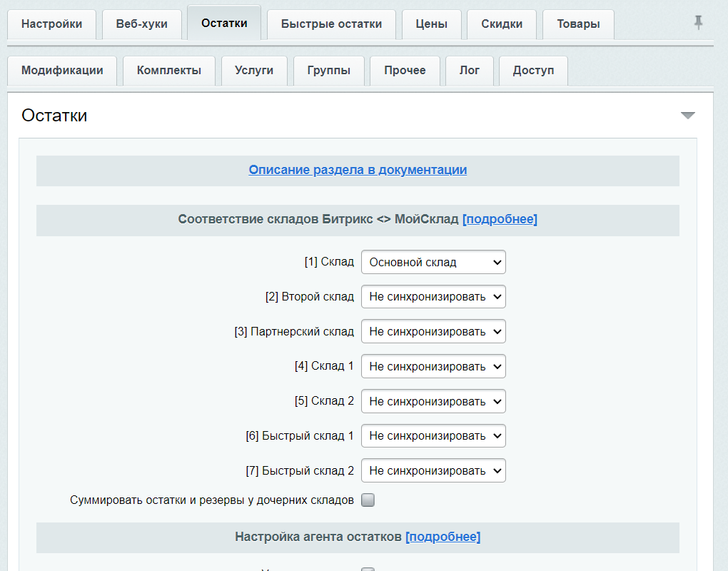Select the Комплекты tab
Image resolution: width=728 pixels, height=571 pixels.
coord(169,71)
